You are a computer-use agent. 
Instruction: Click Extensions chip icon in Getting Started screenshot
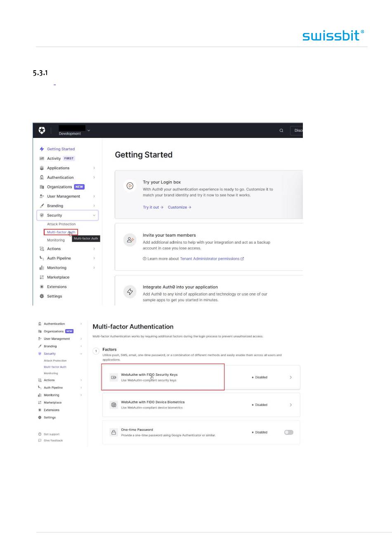click(42, 287)
